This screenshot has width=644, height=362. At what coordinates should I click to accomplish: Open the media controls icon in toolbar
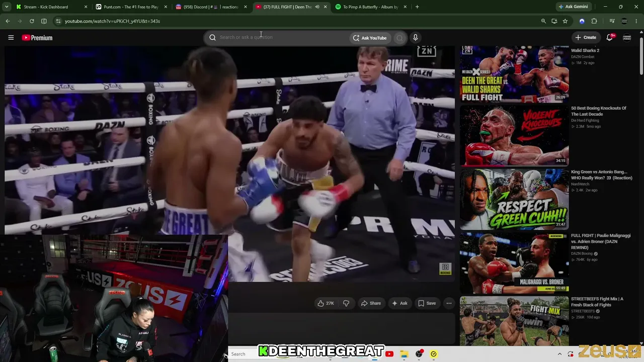click(x=612, y=21)
